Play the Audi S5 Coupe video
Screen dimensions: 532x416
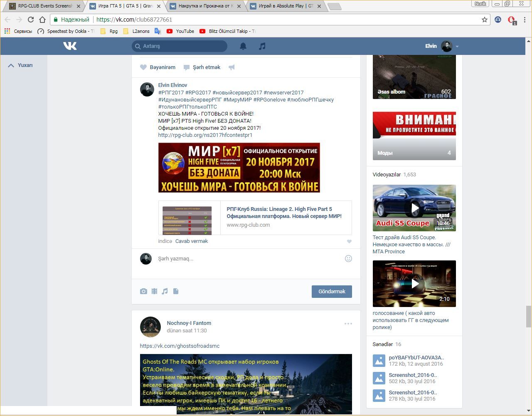click(414, 208)
